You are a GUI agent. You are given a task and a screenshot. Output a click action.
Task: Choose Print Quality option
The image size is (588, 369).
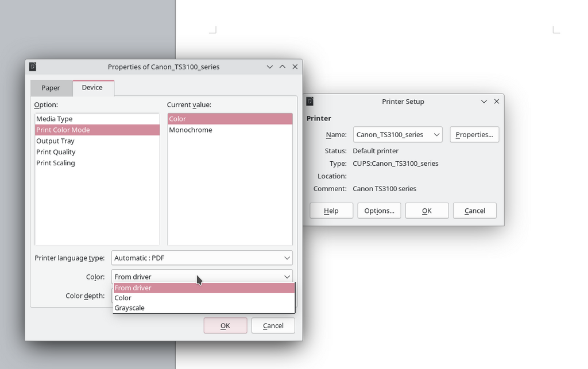(x=56, y=152)
